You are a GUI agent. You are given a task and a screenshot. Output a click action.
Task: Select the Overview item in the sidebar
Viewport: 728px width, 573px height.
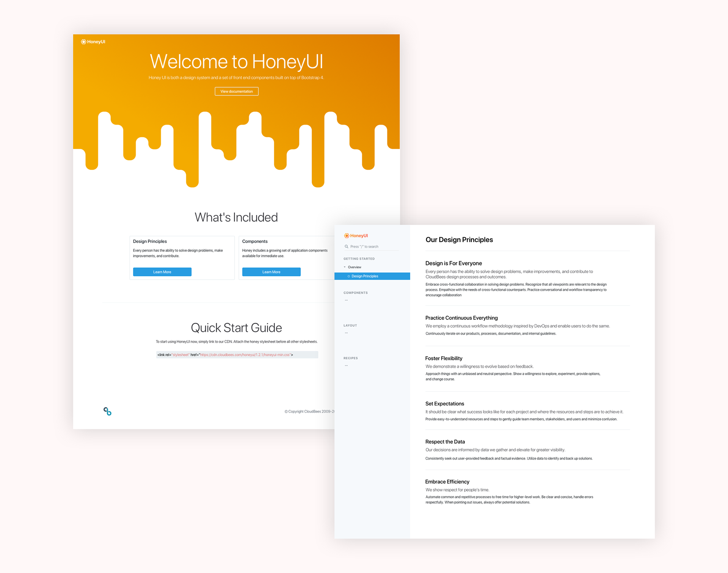[x=355, y=267]
